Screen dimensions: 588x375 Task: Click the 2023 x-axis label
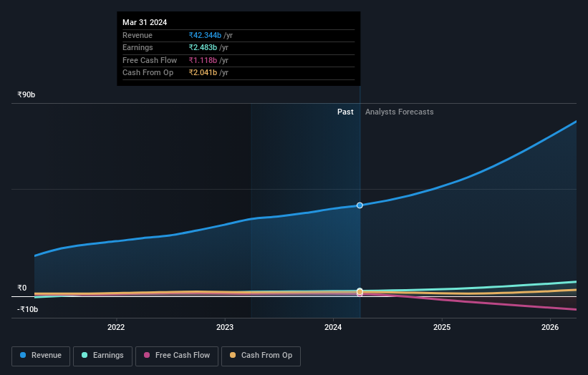tap(225, 327)
